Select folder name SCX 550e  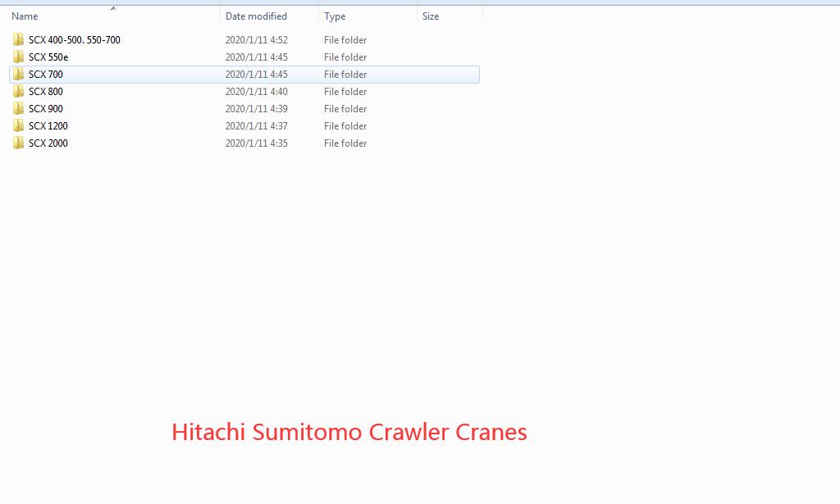point(48,57)
